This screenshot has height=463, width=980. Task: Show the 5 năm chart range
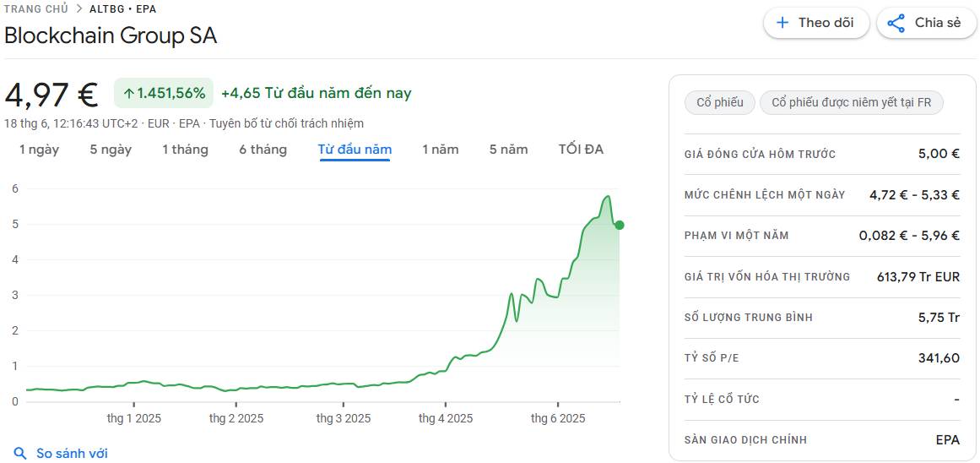pyautogui.click(x=509, y=150)
